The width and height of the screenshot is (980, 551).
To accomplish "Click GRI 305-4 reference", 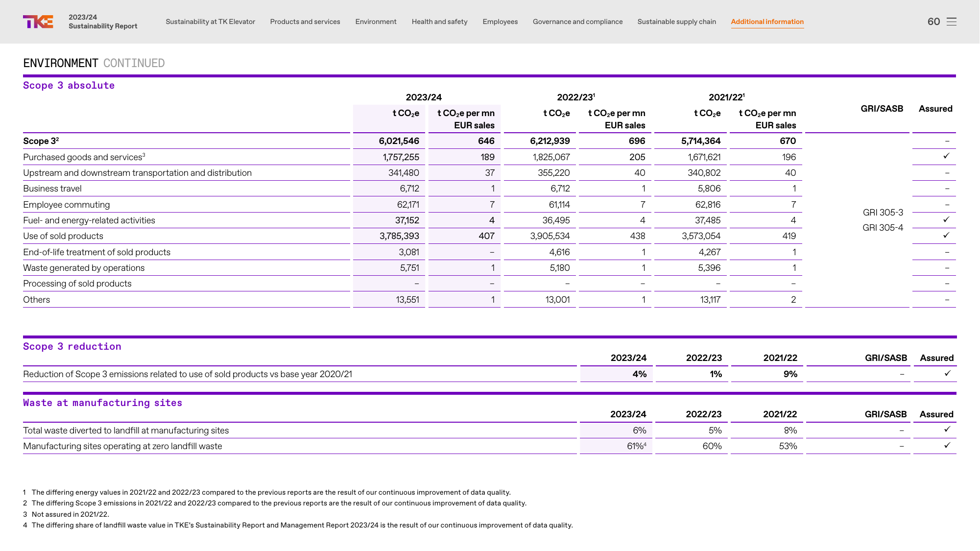I will click(x=883, y=228).
